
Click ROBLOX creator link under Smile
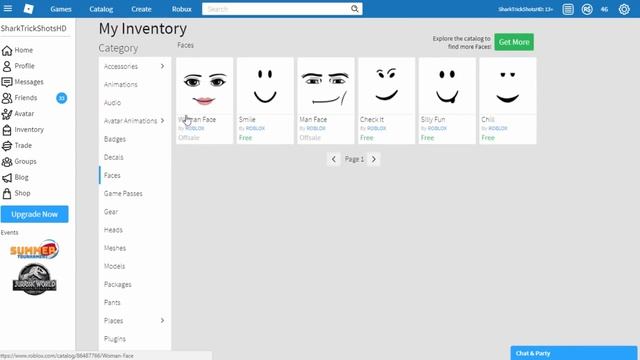(x=256, y=128)
